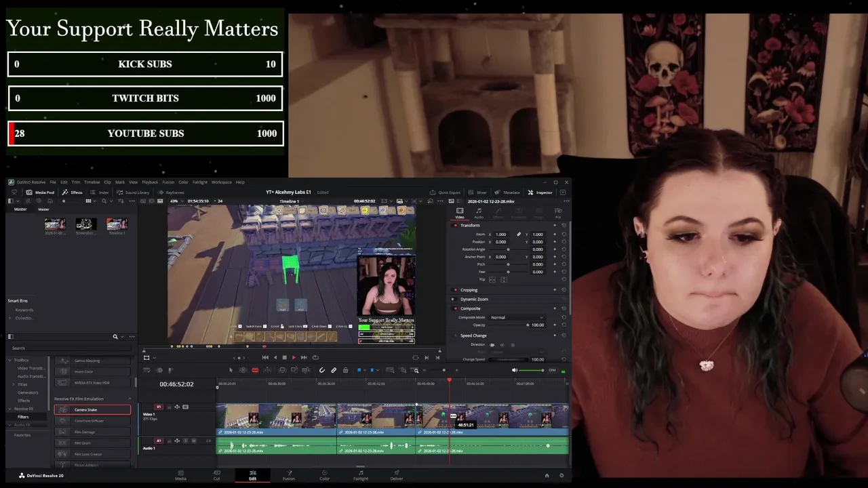Open the Keyframes panel
The image size is (868, 488).
click(171, 192)
